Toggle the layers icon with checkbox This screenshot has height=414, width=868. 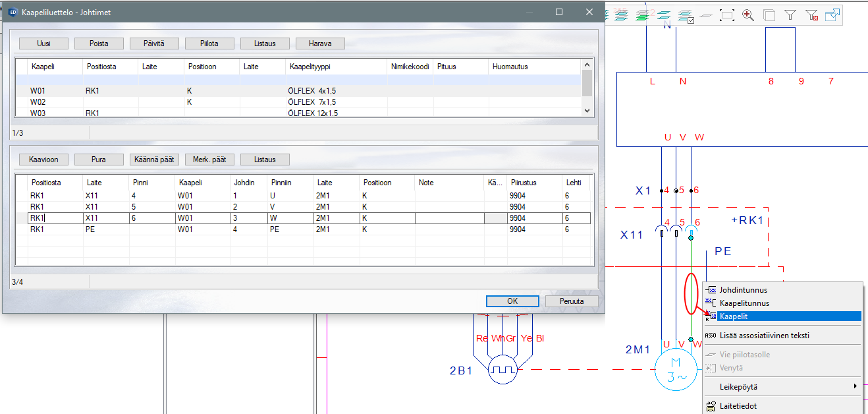(685, 15)
